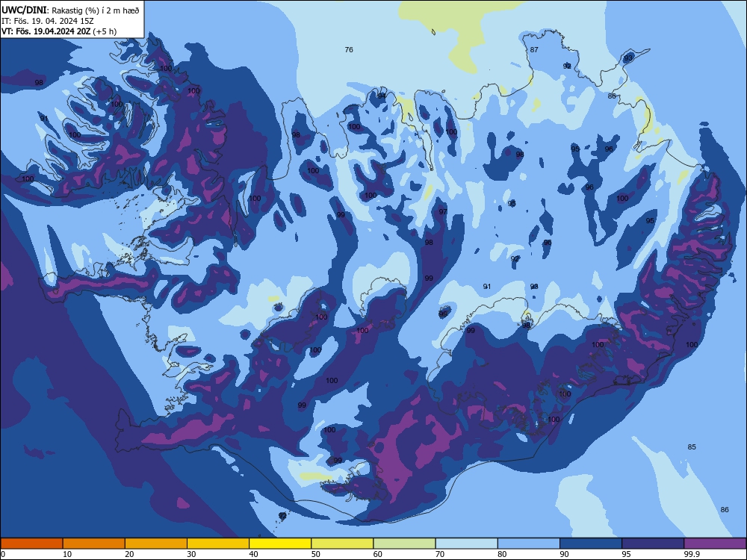
Task: Click the '76' humidity value over the sea
Action: tap(349, 49)
